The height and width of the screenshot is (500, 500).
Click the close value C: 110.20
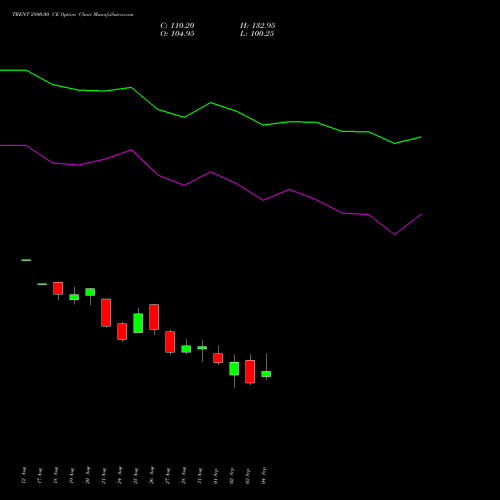177,26
